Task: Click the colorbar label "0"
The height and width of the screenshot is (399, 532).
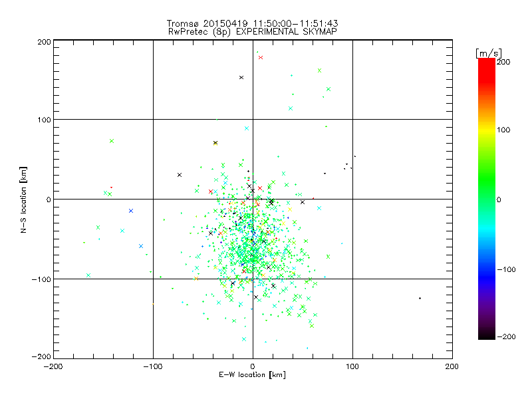Action: [499, 200]
